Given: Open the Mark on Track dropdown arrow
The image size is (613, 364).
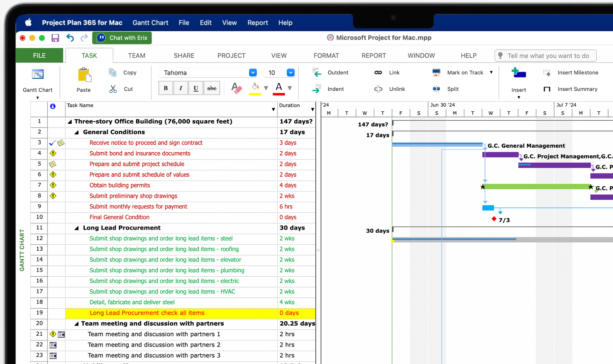Looking at the screenshot, I should point(491,72).
